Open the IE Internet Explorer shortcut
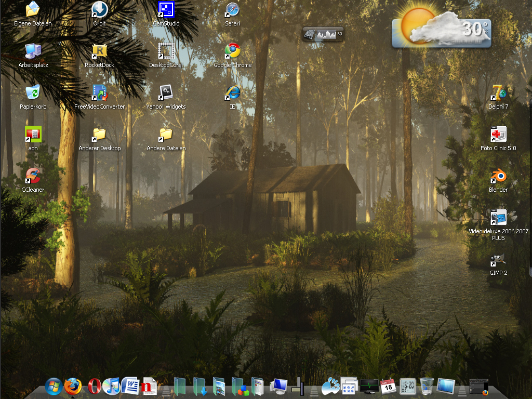 232,92
